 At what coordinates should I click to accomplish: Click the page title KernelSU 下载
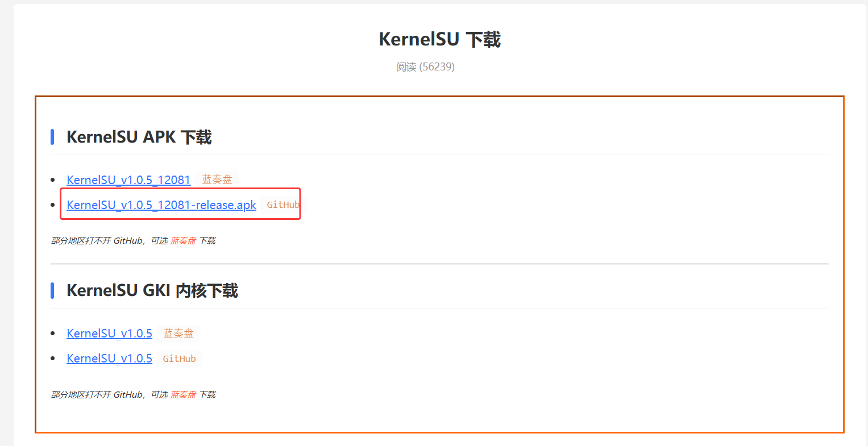439,40
